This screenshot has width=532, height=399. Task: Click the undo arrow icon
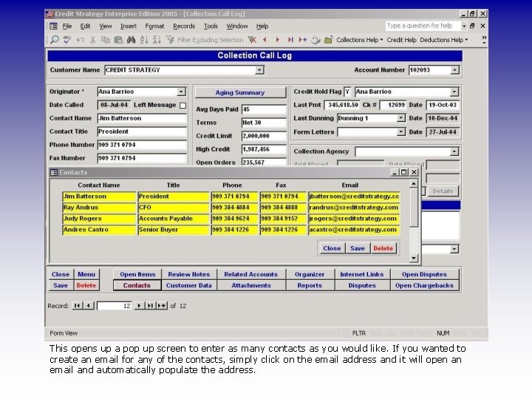[x=80, y=40]
